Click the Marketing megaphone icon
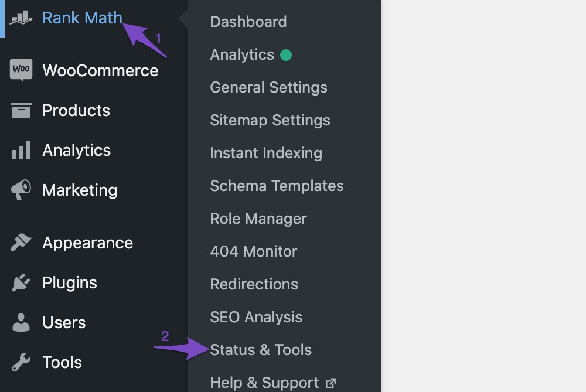 coord(21,190)
